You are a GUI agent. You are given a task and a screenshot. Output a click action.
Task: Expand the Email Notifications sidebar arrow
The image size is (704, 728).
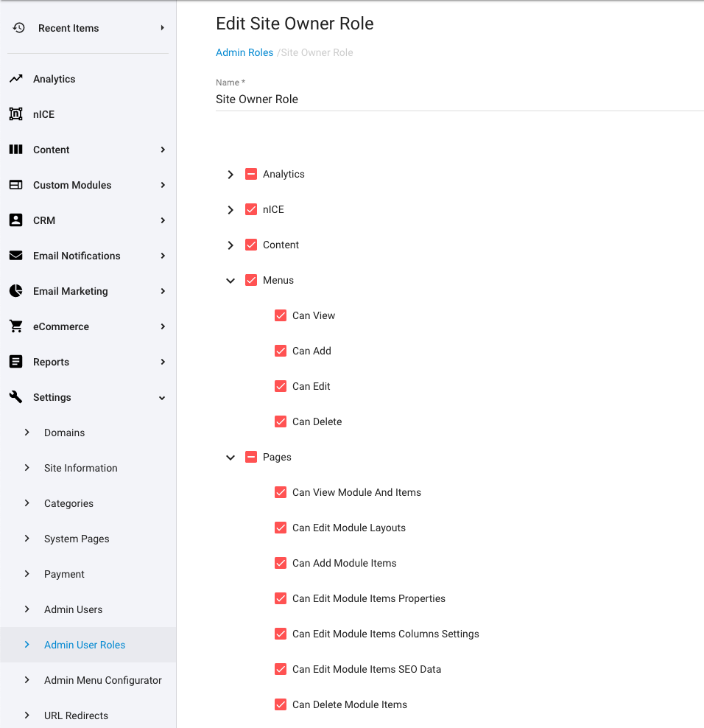163,256
